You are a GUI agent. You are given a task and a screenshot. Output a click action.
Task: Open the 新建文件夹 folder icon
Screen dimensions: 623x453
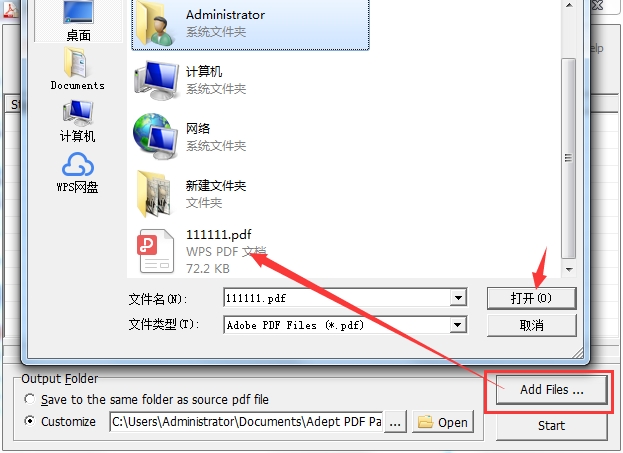[155, 194]
